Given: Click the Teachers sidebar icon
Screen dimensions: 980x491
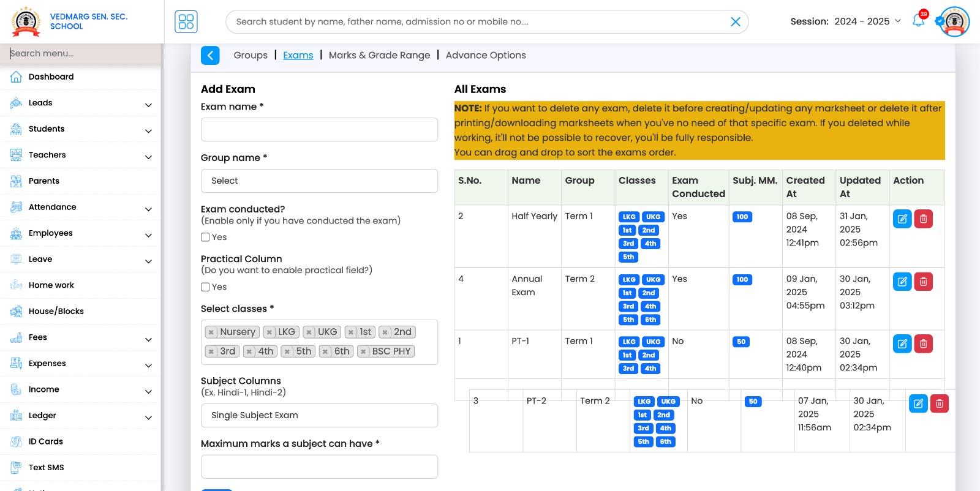Looking at the screenshot, I should click(16, 155).
